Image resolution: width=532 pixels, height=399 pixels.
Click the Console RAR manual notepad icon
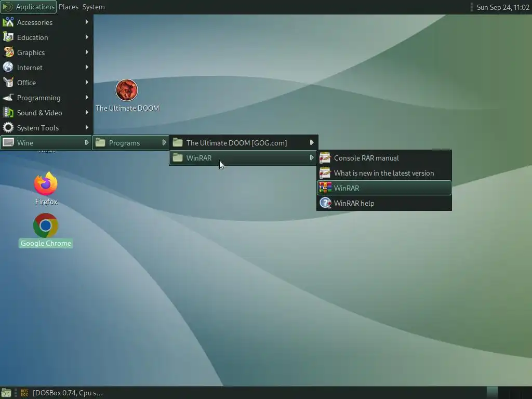coord(325,158)
